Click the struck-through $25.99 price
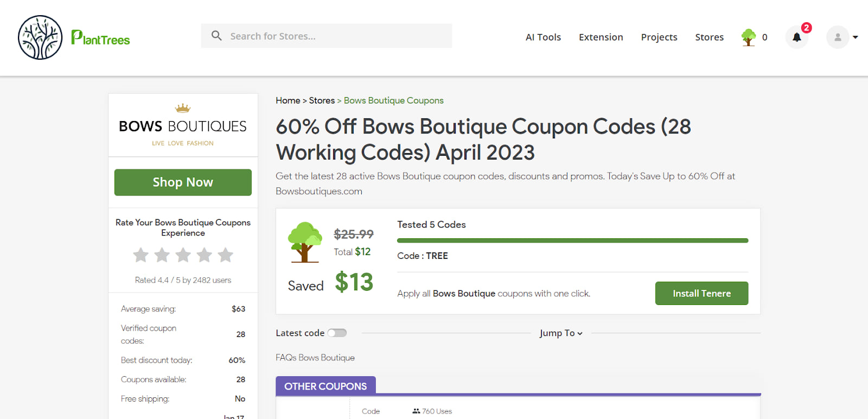Viewport: 868px width, 419px height. click(354, 234)
